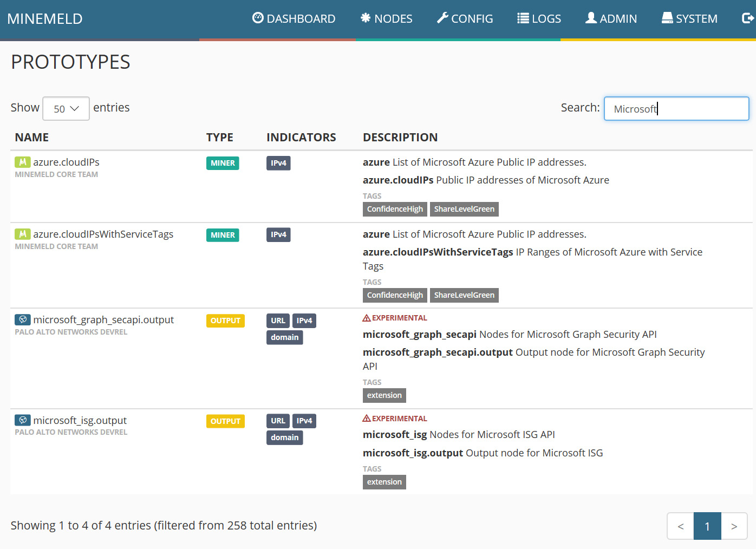The image size is (756, 549).
Task: Open the Dashboard gauge icon
Action: tap(258, 18)
